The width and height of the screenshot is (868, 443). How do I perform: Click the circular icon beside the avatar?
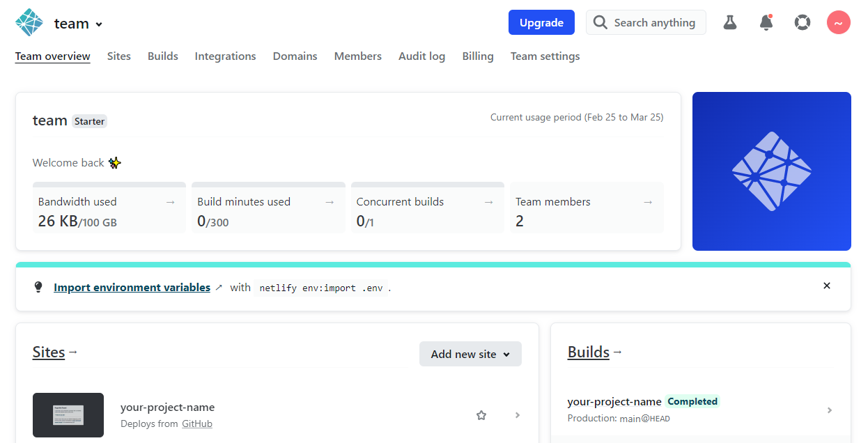pos(802,22)
